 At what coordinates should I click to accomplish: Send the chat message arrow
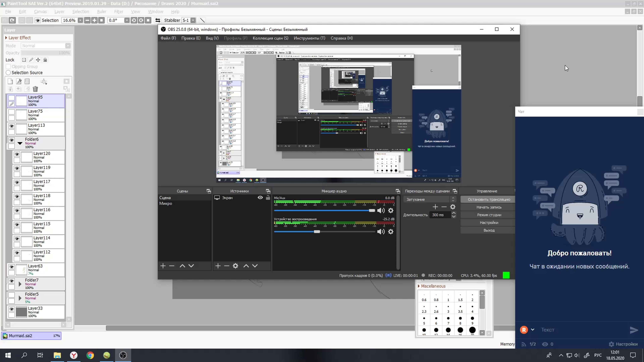coord(634,330)
